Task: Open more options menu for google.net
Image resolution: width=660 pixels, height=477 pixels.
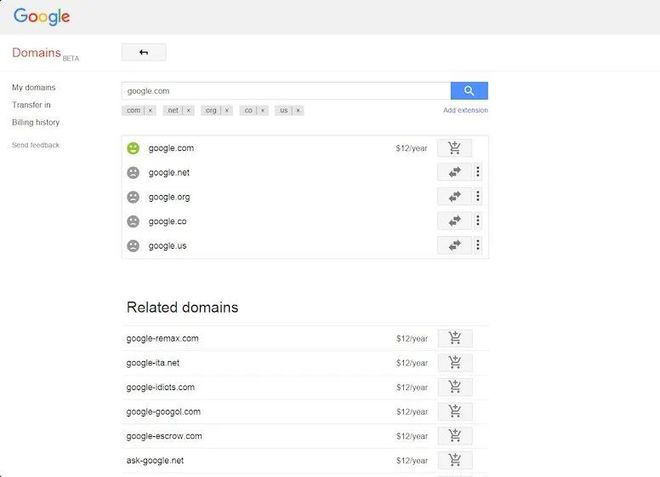Action: [478, 172]
